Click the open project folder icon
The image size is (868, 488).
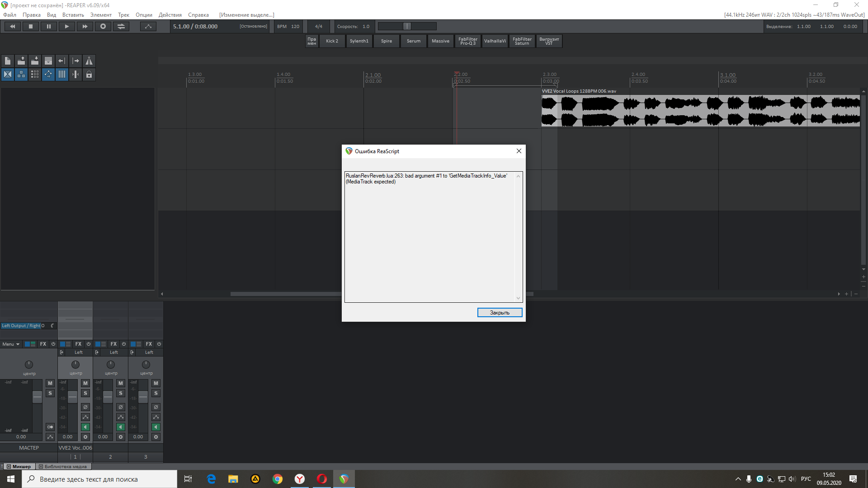click(21, 61)
